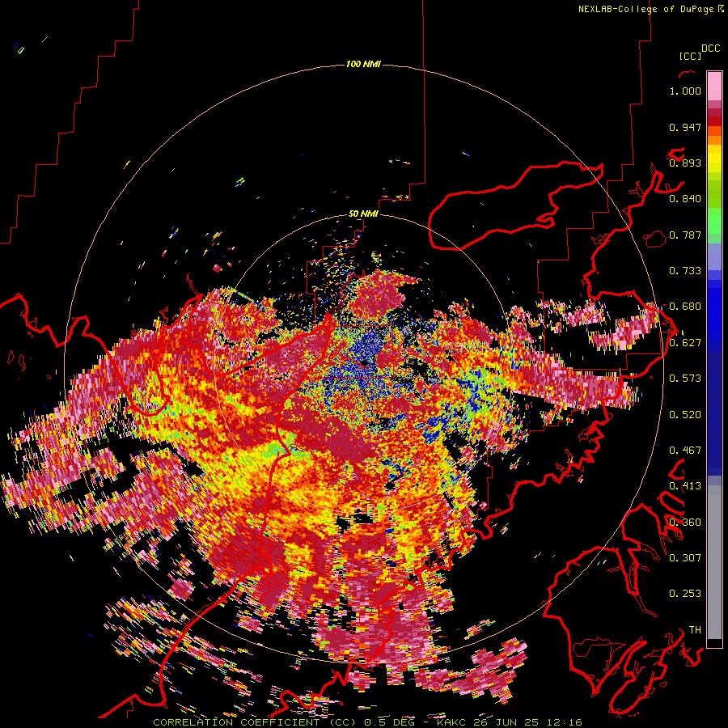Click the 0.520 legend value
Viewport: 728px width, 728px height.
[x=685, y=415]
